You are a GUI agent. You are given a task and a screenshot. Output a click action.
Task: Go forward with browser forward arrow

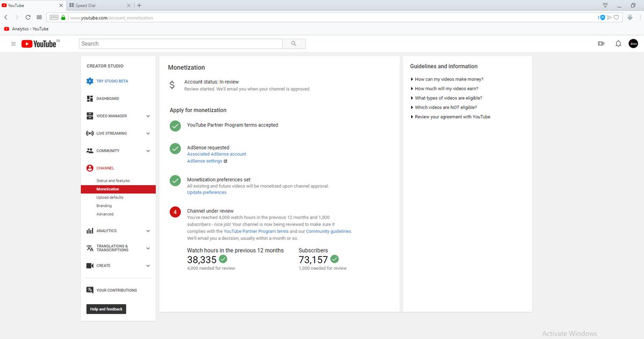click(16, 17)
